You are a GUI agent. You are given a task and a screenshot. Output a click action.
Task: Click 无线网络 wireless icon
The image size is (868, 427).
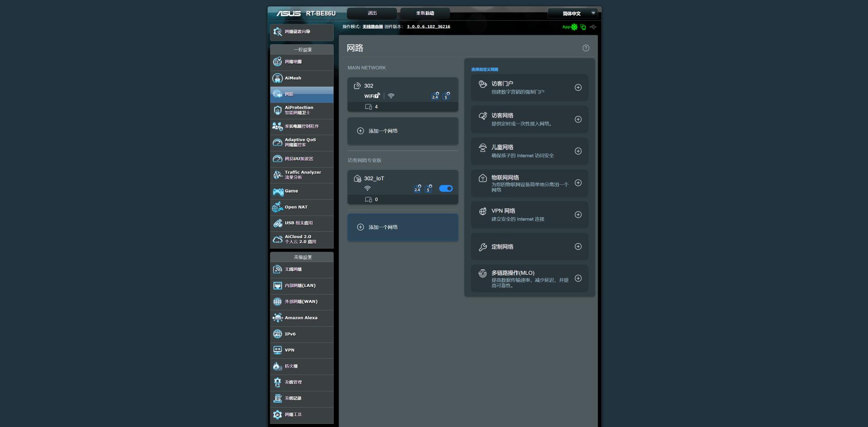pos(278,269)
